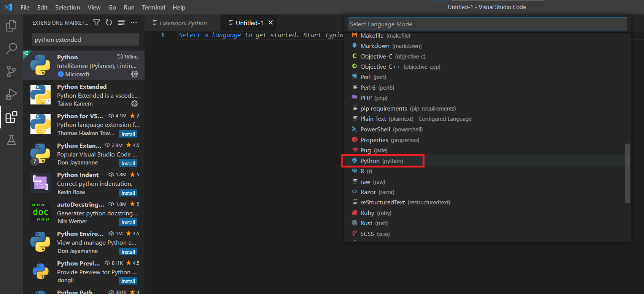Filter extensions with the funnel icon
Image resolution: width=644 pixels, height=294 pixels.
pyautogui.click(x=97, y=23)
